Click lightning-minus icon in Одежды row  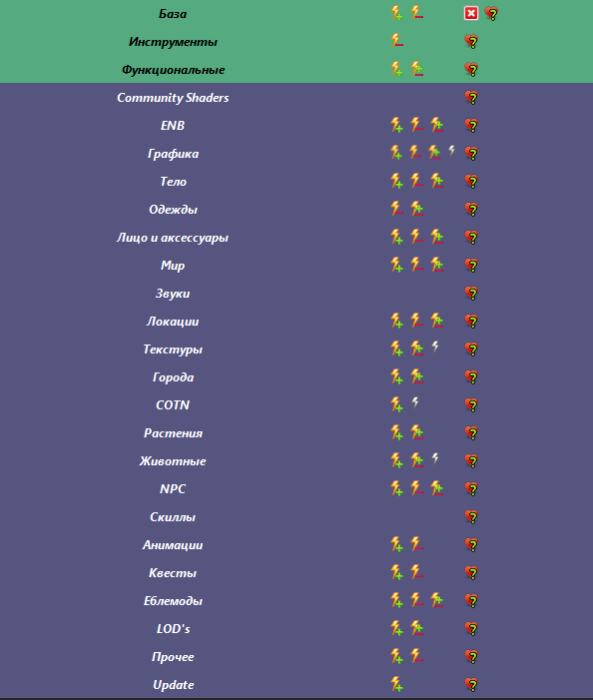click(x=396, y=209)
